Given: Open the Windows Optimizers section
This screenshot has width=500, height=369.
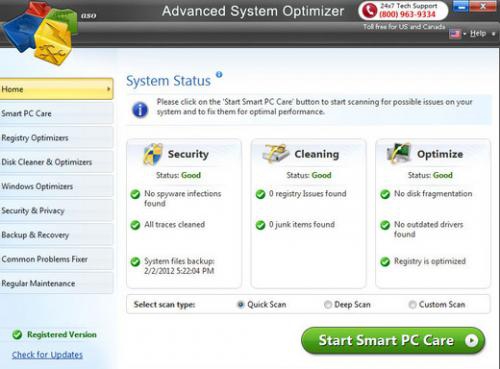Looking at the screenshot, I should click(56, 186).
